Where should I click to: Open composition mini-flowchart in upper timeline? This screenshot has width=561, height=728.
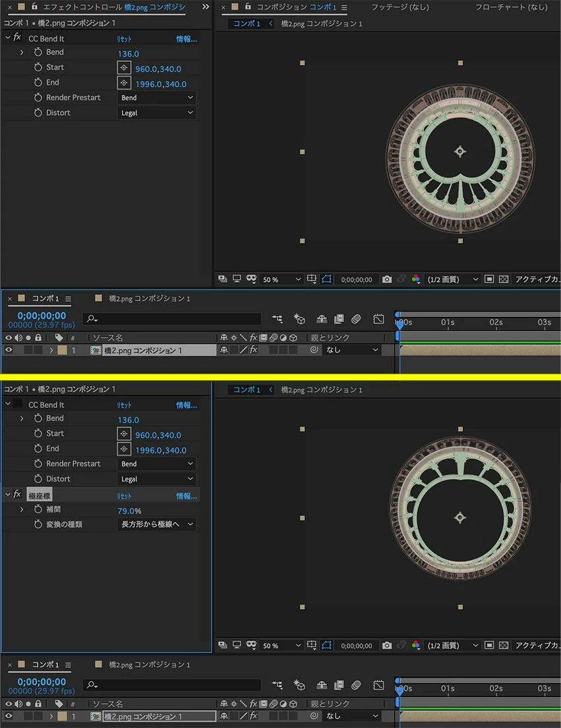(x=278, y=319)
